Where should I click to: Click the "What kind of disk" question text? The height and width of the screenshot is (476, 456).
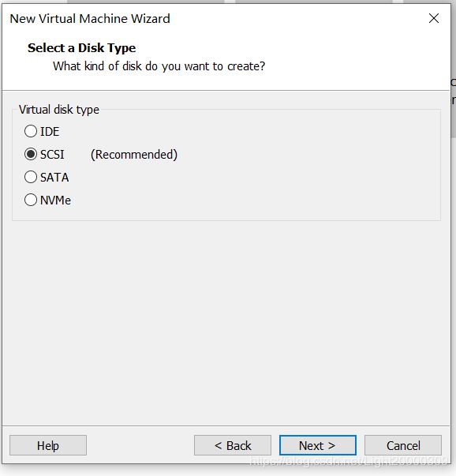[x=159, y=66]
